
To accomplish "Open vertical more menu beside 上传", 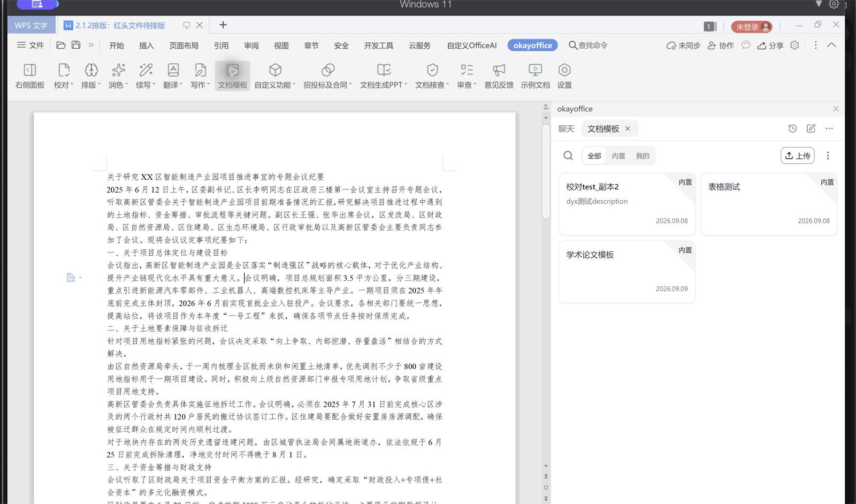I will click(828, 156).
